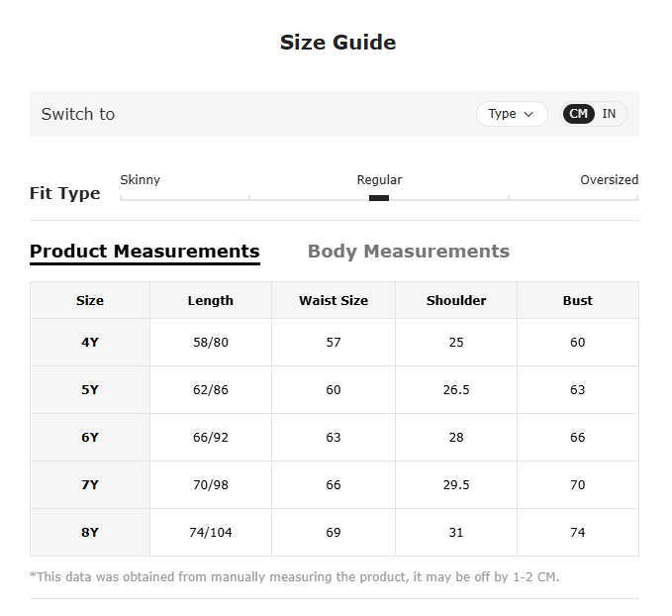
Task: Select the 4Y size row
Action: 335,343
